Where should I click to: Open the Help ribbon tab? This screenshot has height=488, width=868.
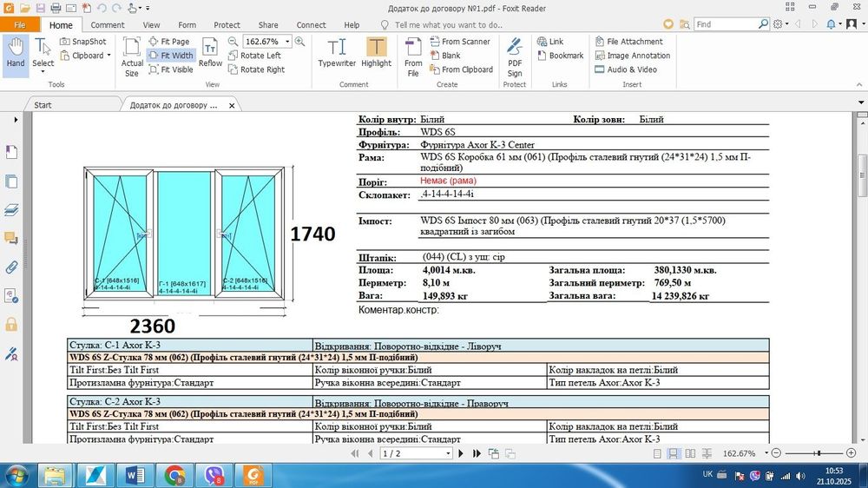352,25
